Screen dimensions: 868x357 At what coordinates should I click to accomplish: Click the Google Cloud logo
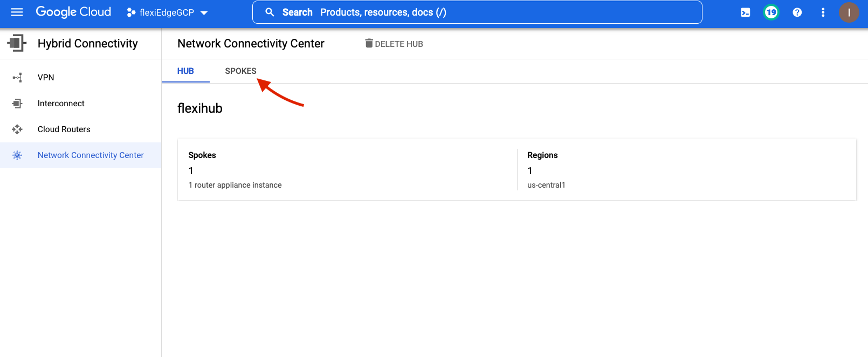(73, 12)
